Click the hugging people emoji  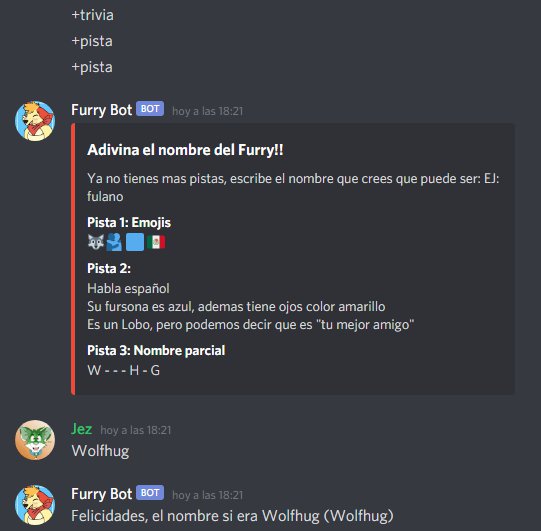(114, 242)
